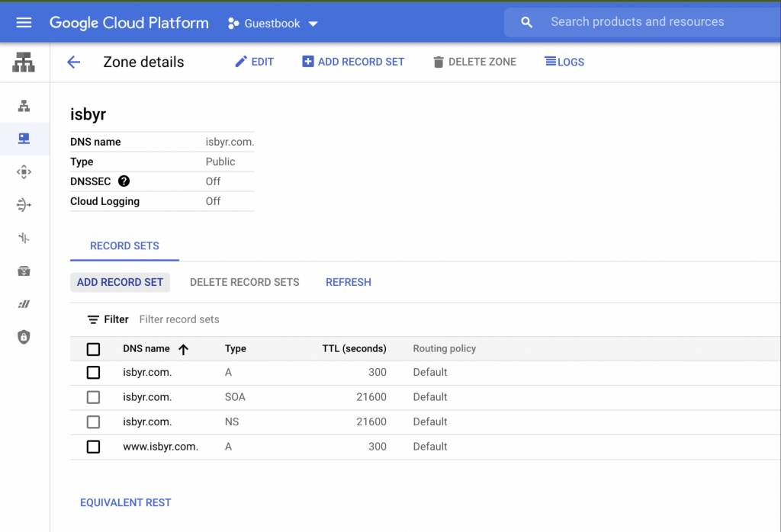
Task: Select all record sets with the header checkbox
Action: coord(93,349)
